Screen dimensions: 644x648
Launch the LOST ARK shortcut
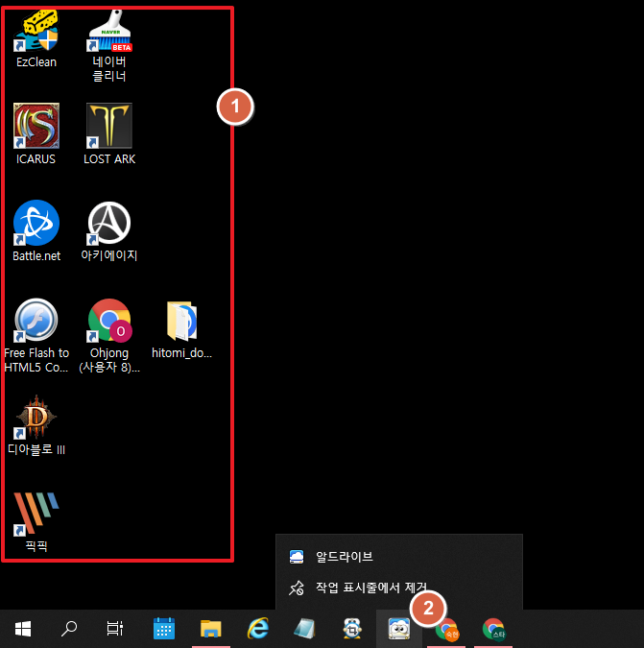[109, 133]
